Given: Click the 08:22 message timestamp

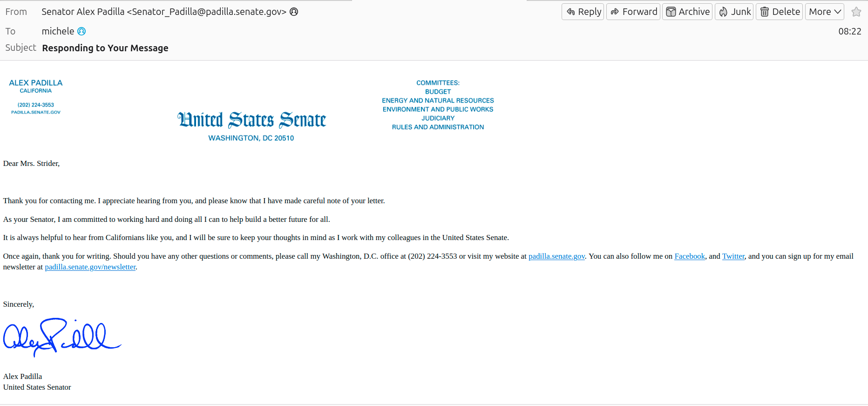Looking at the screenshot, I should [x=849, y=31].
